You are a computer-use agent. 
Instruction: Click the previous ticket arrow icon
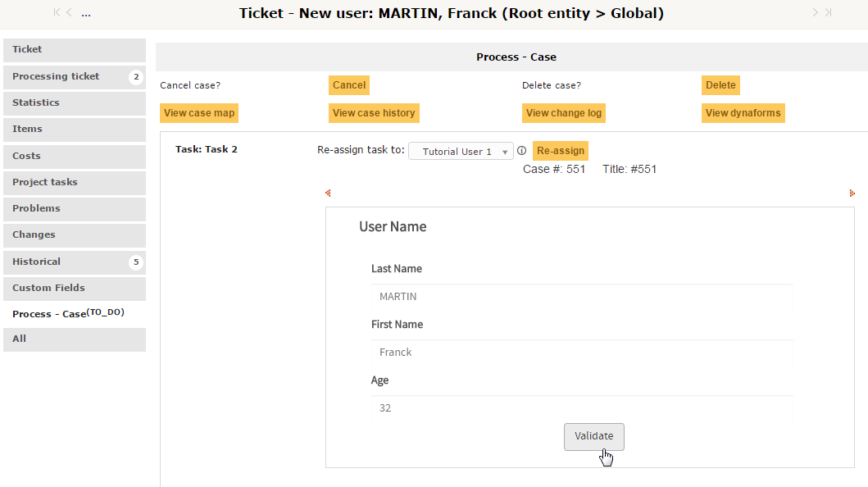point(69,12)
